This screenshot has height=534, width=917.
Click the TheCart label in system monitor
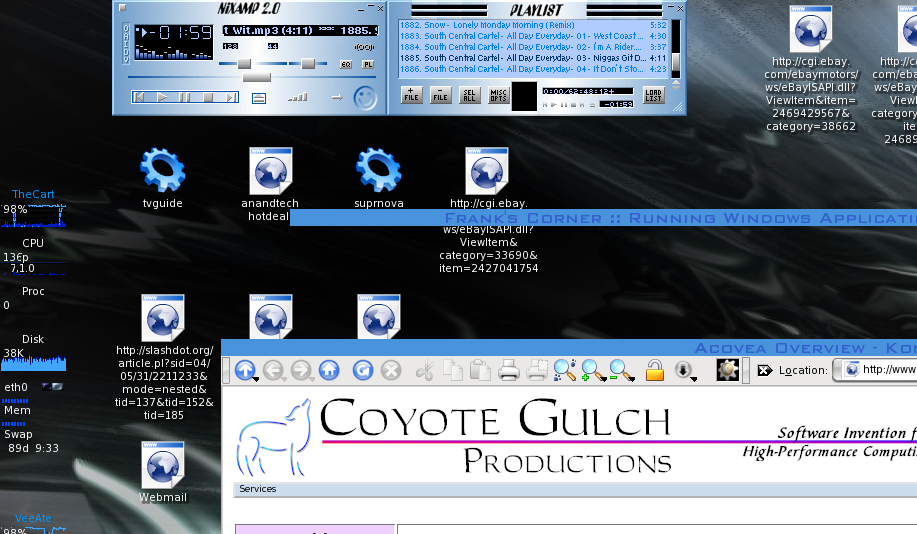33,194
